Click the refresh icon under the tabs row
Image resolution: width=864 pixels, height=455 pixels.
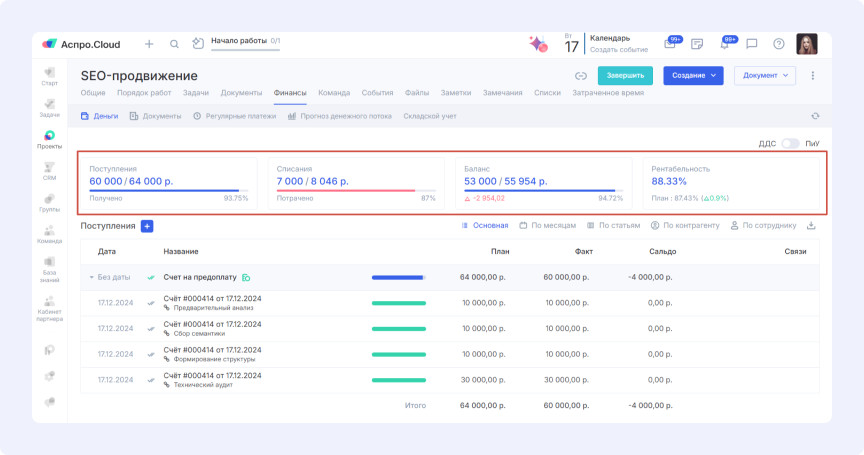[815, 116]
